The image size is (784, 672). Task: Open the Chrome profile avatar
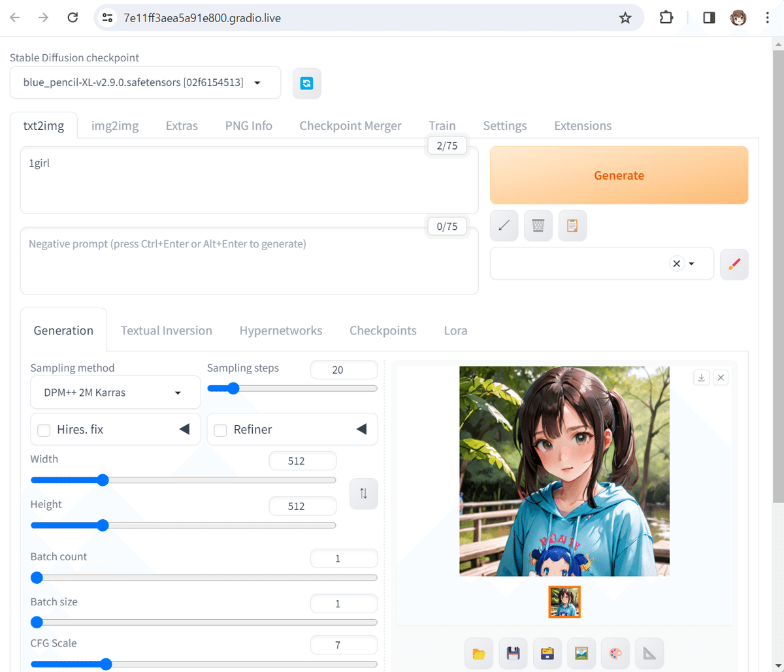738,18
